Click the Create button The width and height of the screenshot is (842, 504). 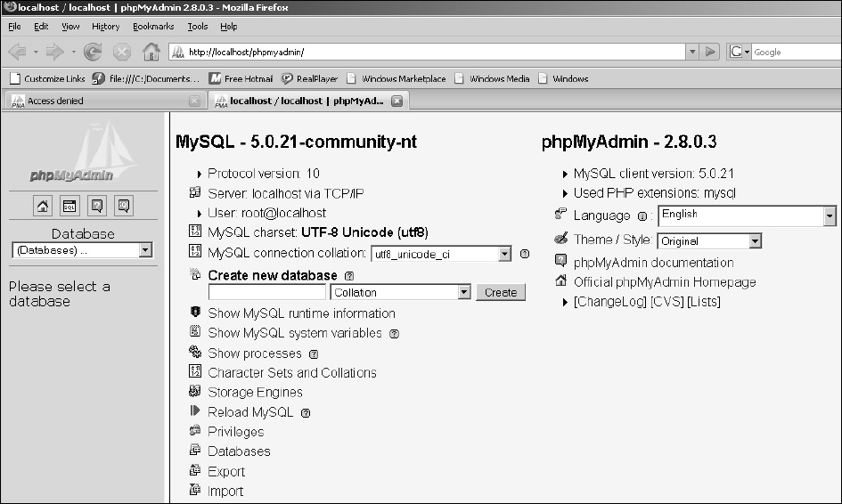tap(501, 293)
